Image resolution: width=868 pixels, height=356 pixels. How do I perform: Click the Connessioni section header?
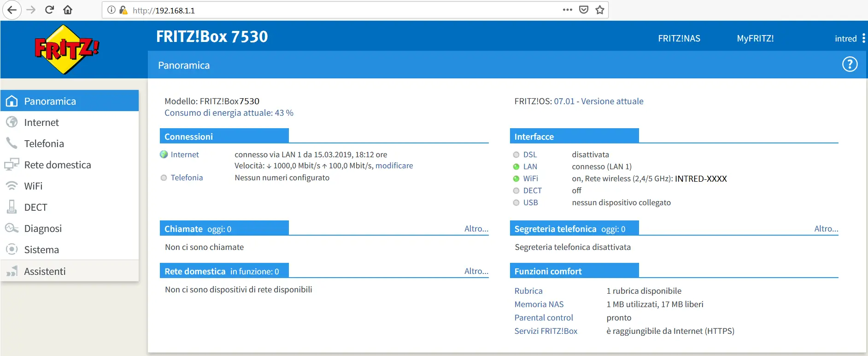(224, 136)
